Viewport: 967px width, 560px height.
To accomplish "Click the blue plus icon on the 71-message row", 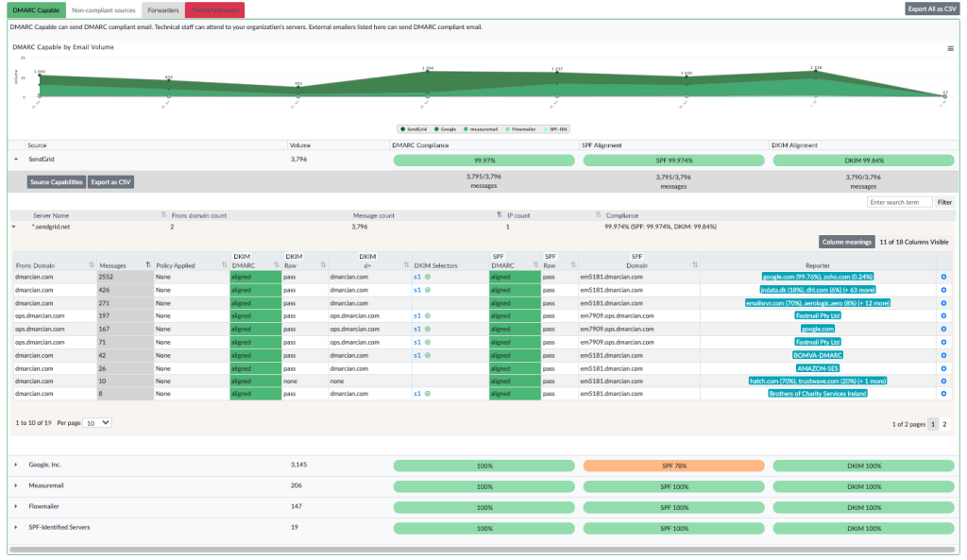I will tap(943, 342).
